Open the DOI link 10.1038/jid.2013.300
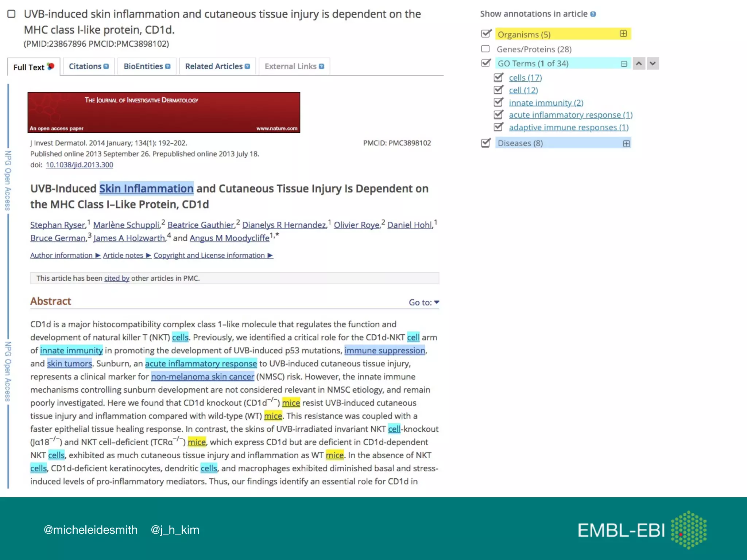The image size is (747, 560). (x=79, y=165)
